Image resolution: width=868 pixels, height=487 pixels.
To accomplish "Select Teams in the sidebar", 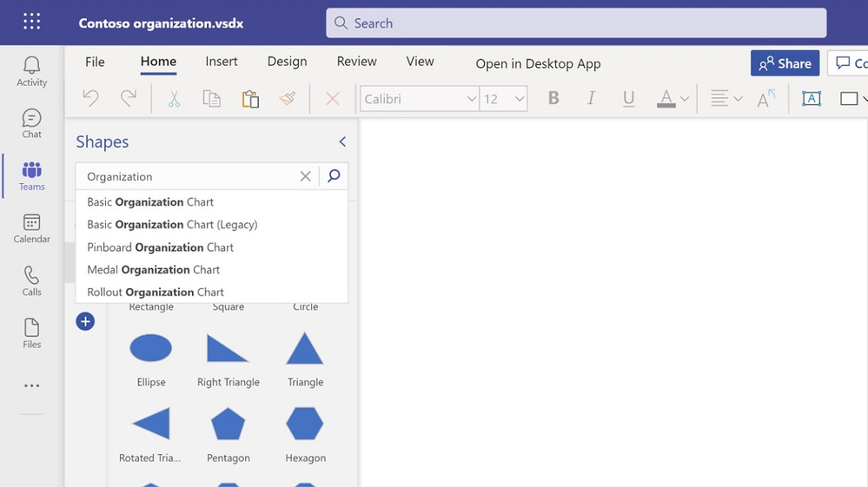I will (31, 176).
